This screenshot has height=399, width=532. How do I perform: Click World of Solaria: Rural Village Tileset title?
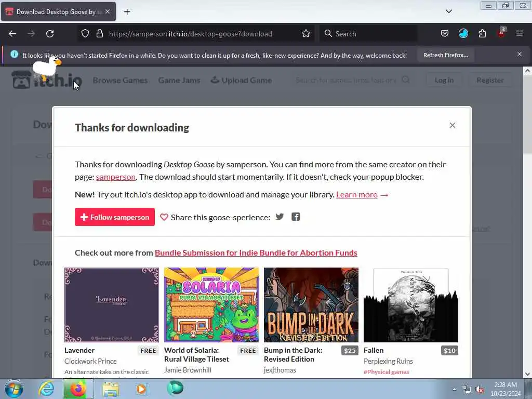196,354
